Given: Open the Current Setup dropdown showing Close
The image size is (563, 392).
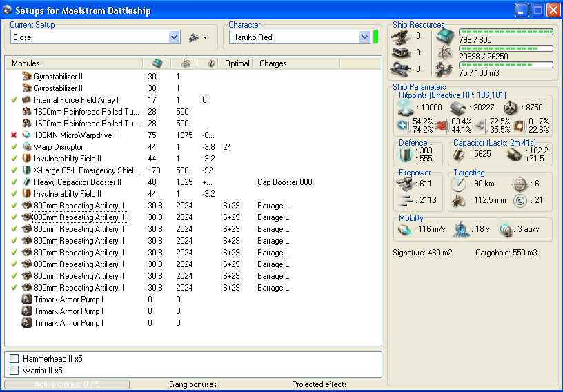Looking at the screenshot, I should click(x=175, y=37).
